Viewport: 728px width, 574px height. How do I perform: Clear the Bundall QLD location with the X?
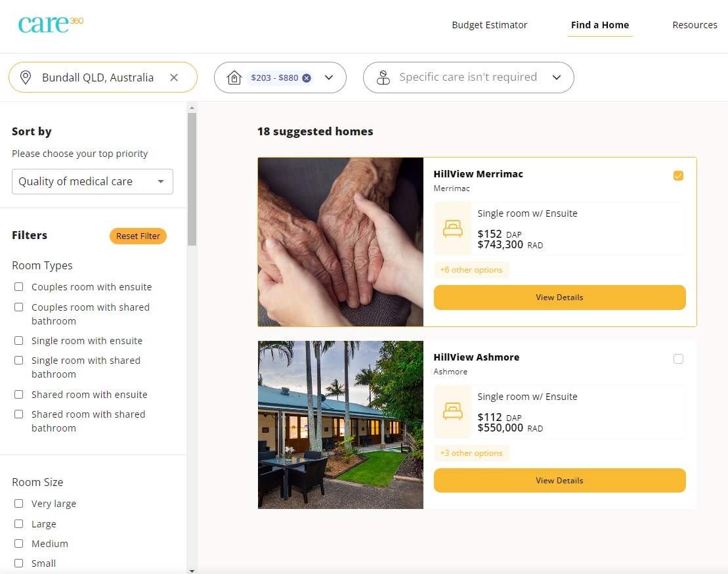point(175,77)
